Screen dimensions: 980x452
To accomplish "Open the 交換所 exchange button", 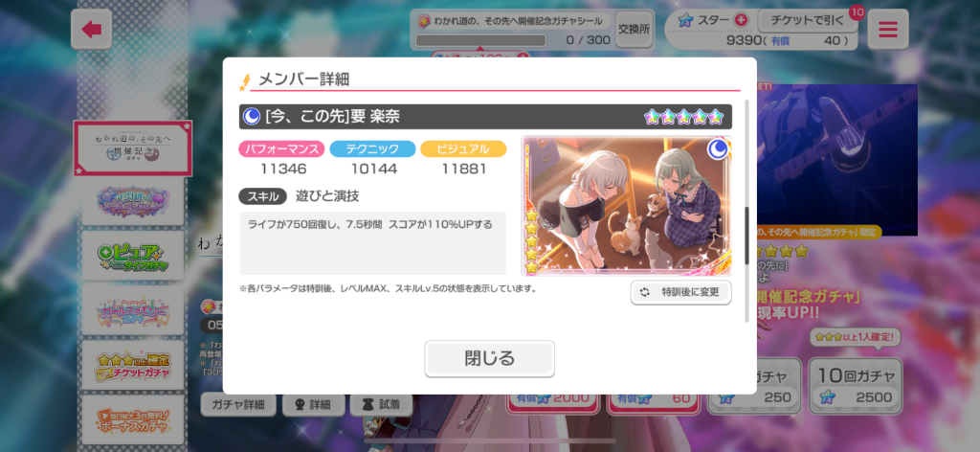I will click(634, 29).
